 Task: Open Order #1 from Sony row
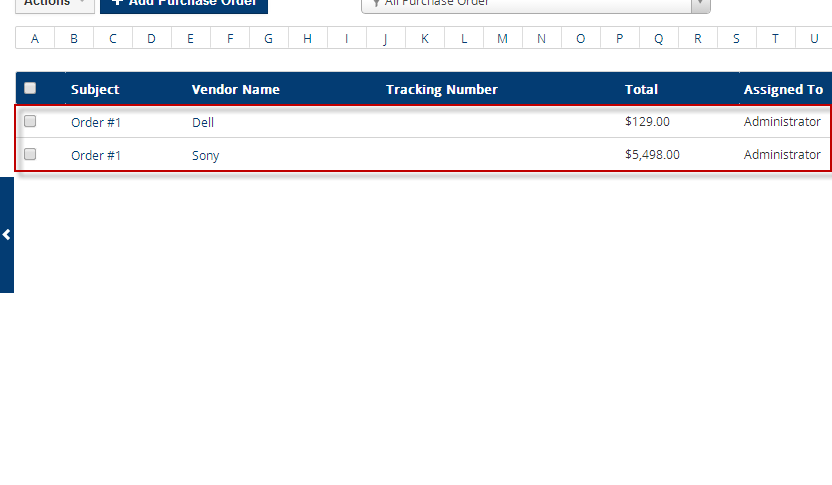click(96, 155)
